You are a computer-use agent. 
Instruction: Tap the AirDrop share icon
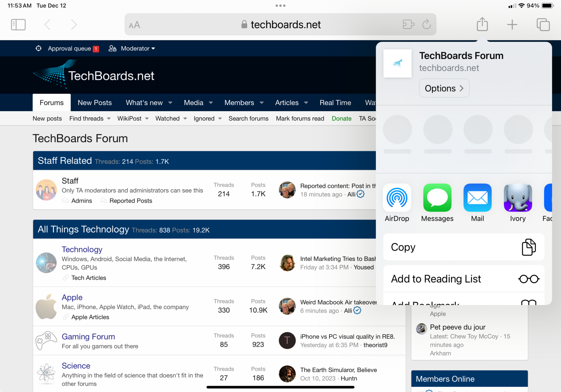point(396,198)
